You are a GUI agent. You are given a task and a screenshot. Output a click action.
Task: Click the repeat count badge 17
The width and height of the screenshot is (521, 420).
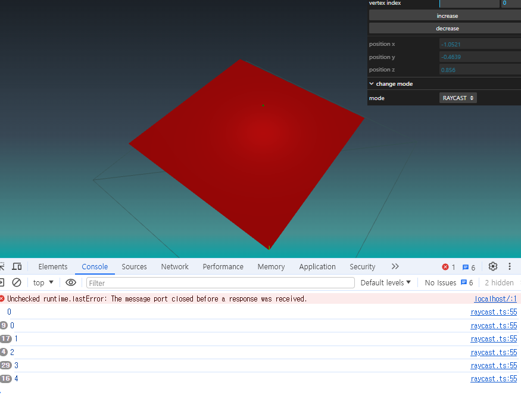tap(6, 338)
